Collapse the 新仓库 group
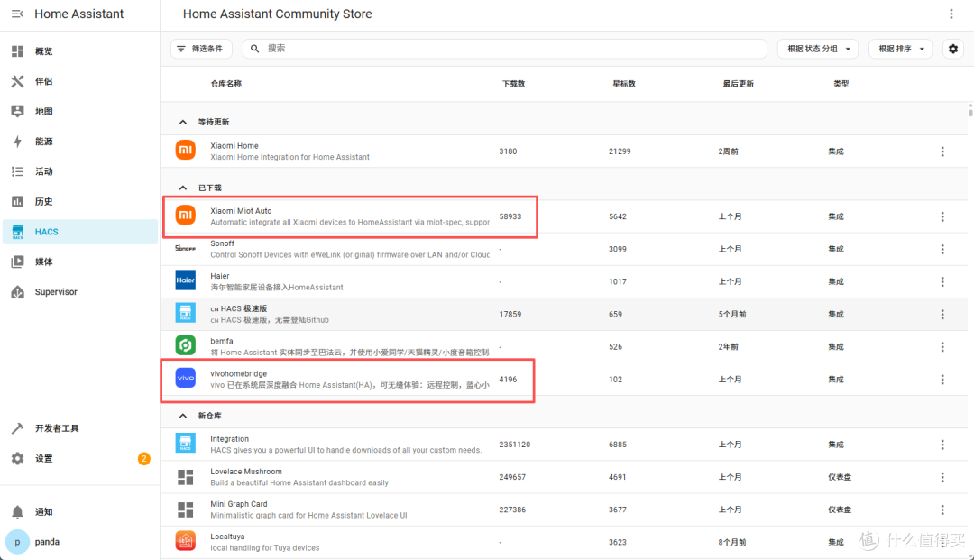974x560 pixels. tap(182, 416)
